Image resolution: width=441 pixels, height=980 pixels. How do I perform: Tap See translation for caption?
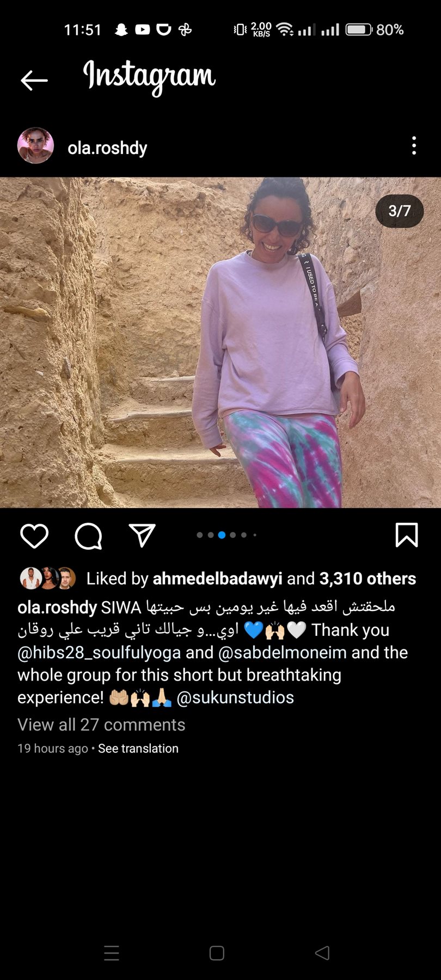click(x=138, y=749)
